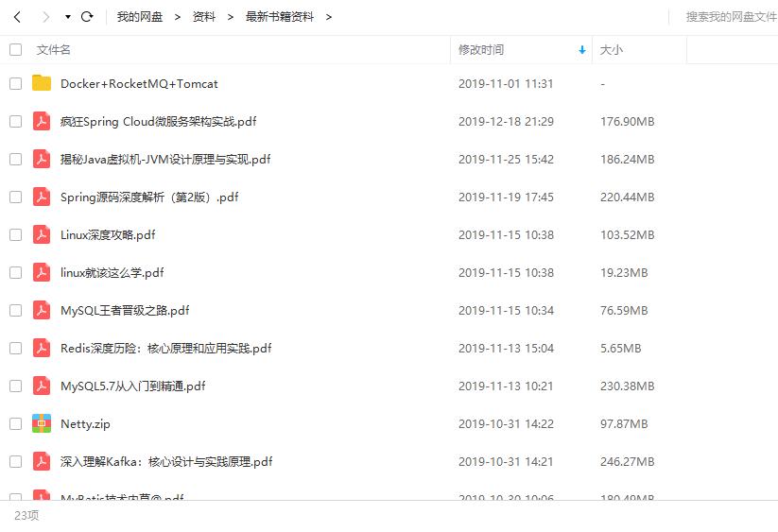Click PDF icon of linux就该这么学
Image resolution: width=778 pixels, height=532 pixels.
point(42,272)
